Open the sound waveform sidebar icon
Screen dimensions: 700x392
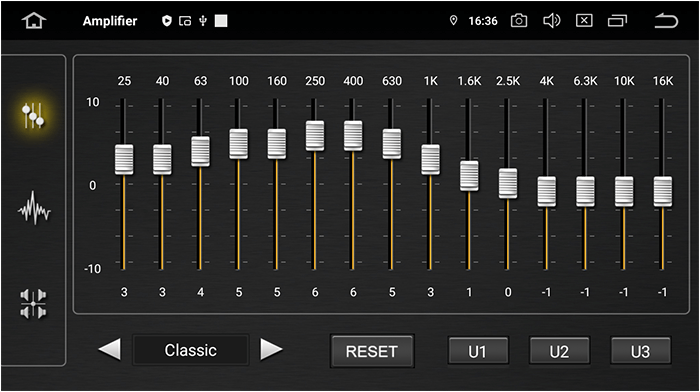pyautogui.click(x=34, y=208)
